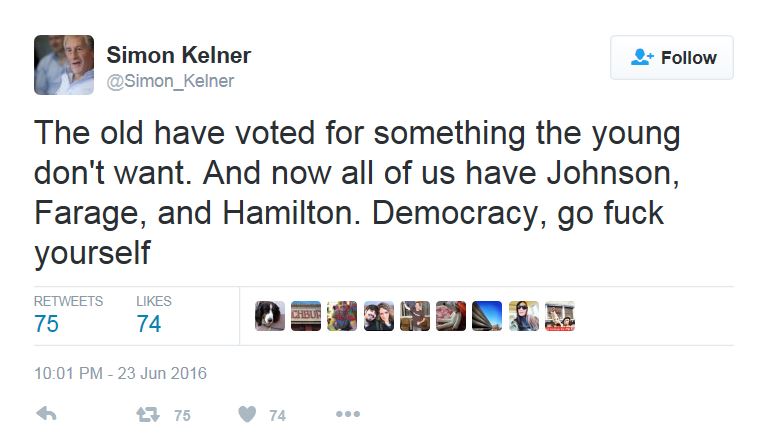Viewport: 757px width, 446px height.
Task: Open the dog avatar in likers row
Action: click(270, 316)
